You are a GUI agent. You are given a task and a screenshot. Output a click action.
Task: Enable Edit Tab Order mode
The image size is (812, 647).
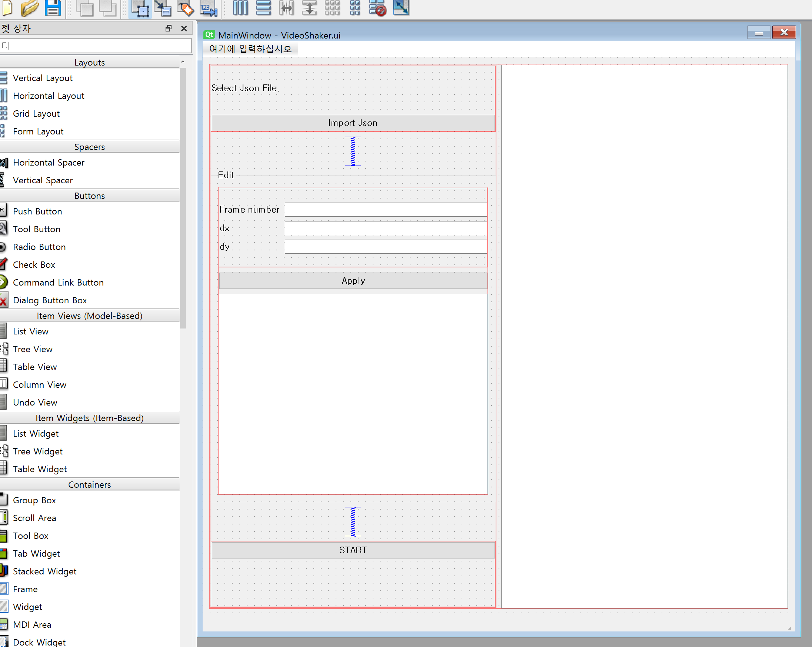[x=208, y=8]
